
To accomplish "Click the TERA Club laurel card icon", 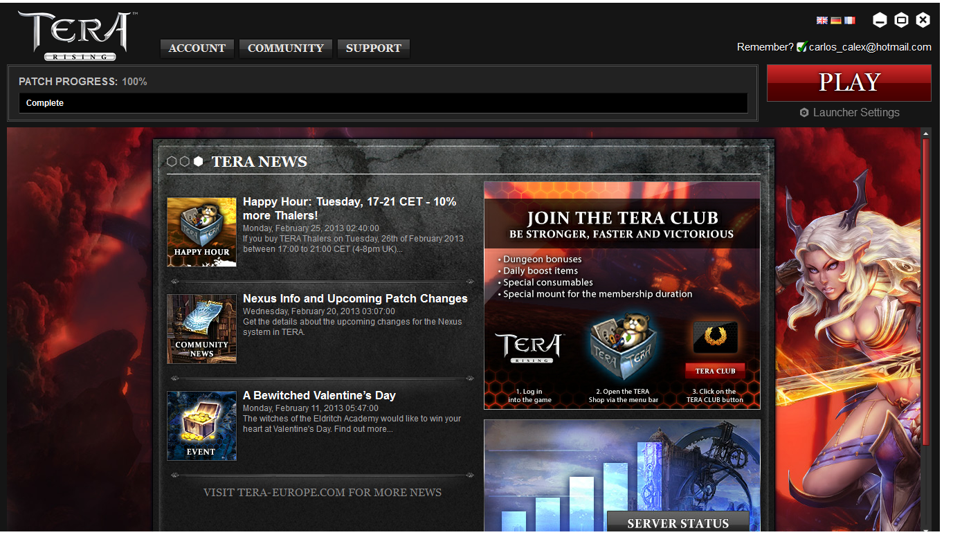I will point(715,337).
